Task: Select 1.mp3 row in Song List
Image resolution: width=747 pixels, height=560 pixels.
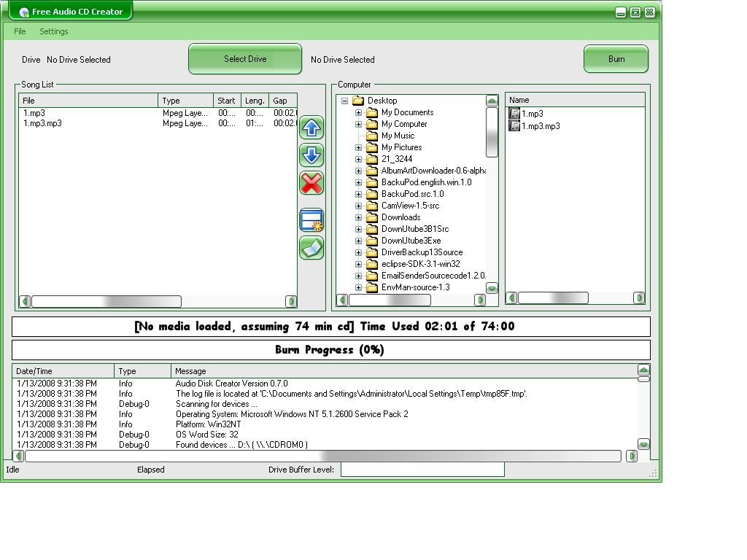Action: tap(158, 113)
